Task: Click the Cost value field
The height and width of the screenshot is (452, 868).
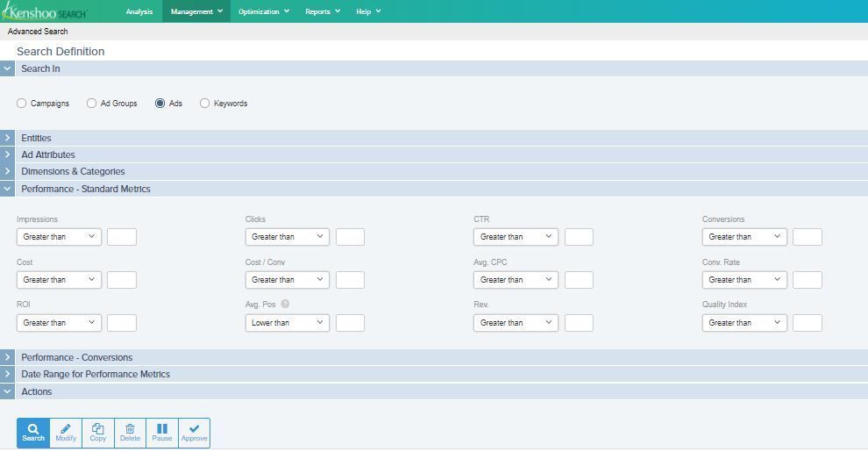Action: (x=122, y=280)
